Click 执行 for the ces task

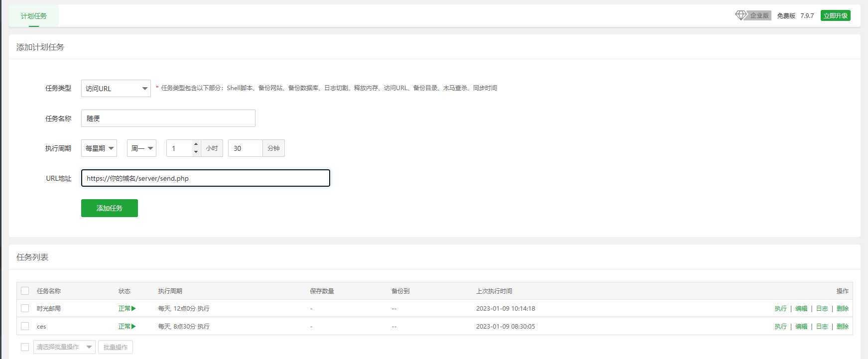pos(781,327)
